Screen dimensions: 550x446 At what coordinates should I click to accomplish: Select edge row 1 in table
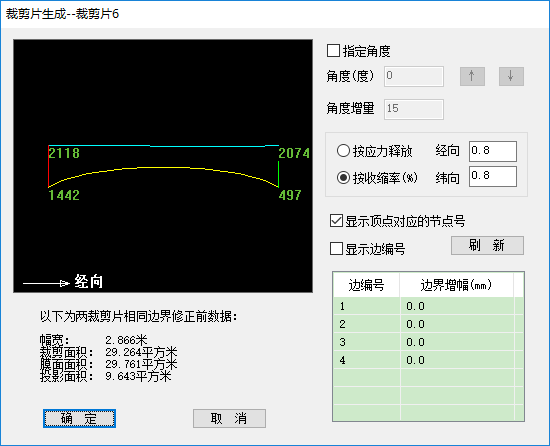[x=428, y=306]
